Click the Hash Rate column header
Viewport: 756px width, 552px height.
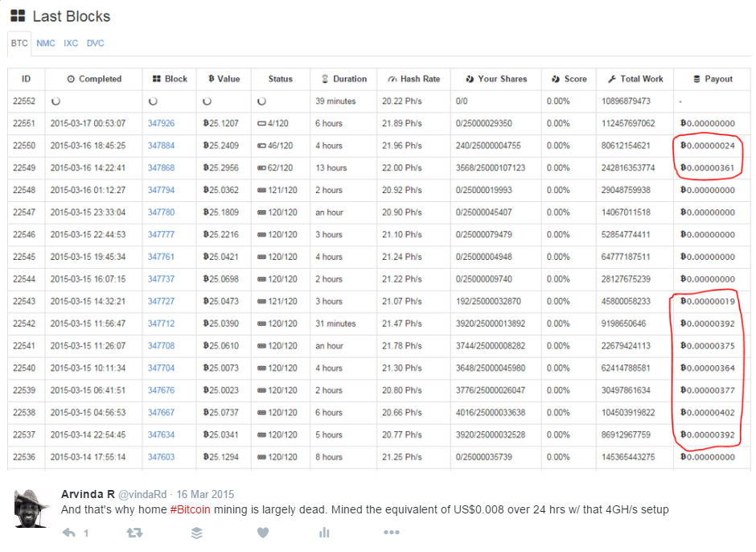point(413,79)
